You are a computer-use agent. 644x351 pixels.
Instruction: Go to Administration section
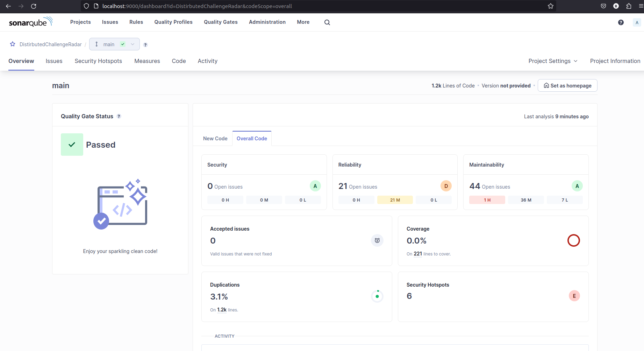[x=267, y=22]
